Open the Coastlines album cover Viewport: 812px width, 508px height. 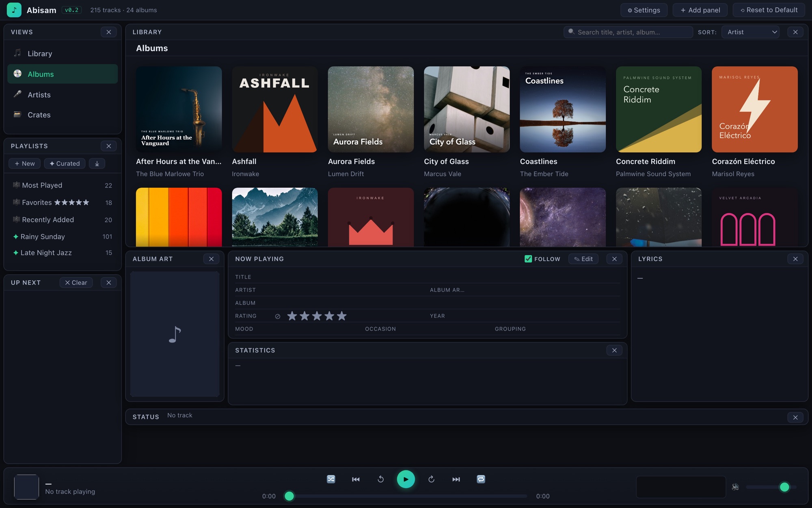tap(563, 109)
